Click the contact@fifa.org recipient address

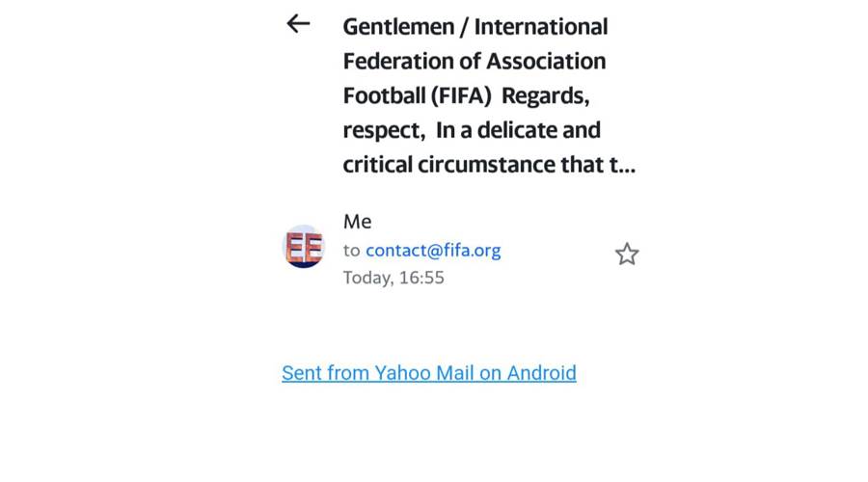(433, 251)
